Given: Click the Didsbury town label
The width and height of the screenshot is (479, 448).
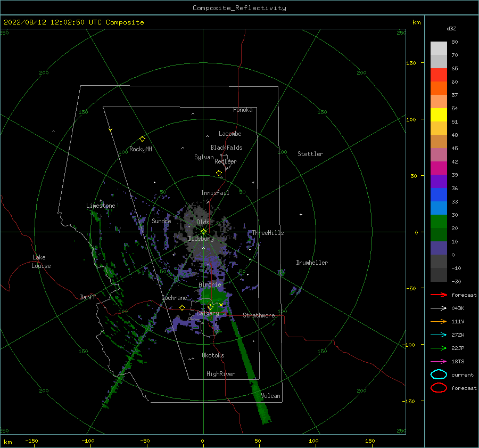Looking at the screenshot, I should pos(201,239).
